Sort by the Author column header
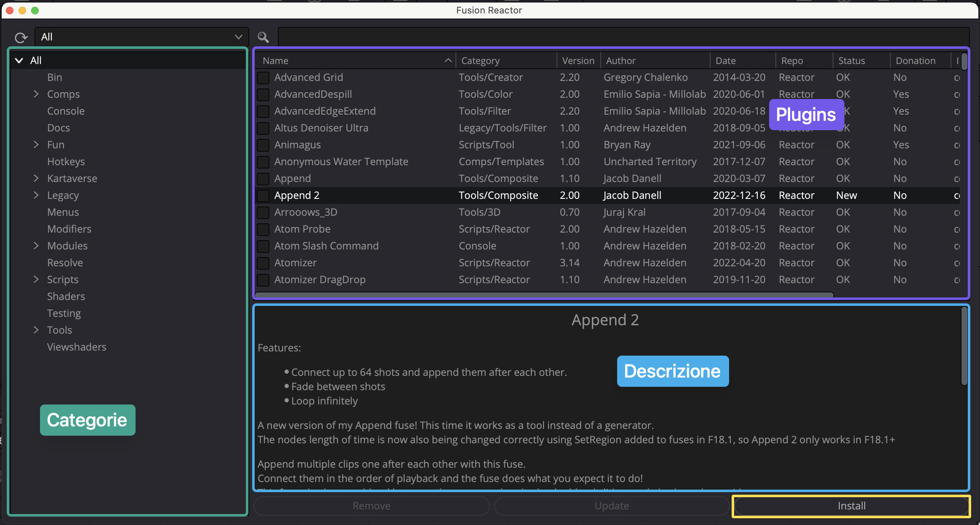The width and height of the screenshot is (980, 525). [655, 61]
